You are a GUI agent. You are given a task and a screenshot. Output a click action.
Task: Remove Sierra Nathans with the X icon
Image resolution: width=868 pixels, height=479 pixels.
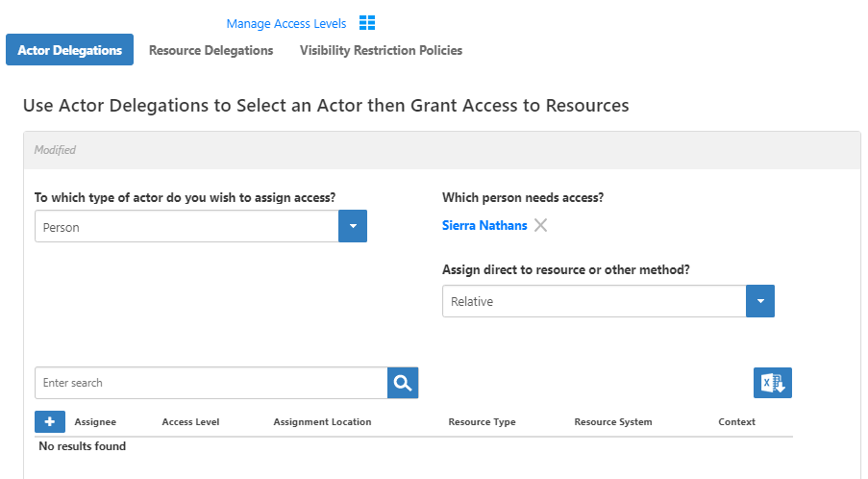coord(541,225)
